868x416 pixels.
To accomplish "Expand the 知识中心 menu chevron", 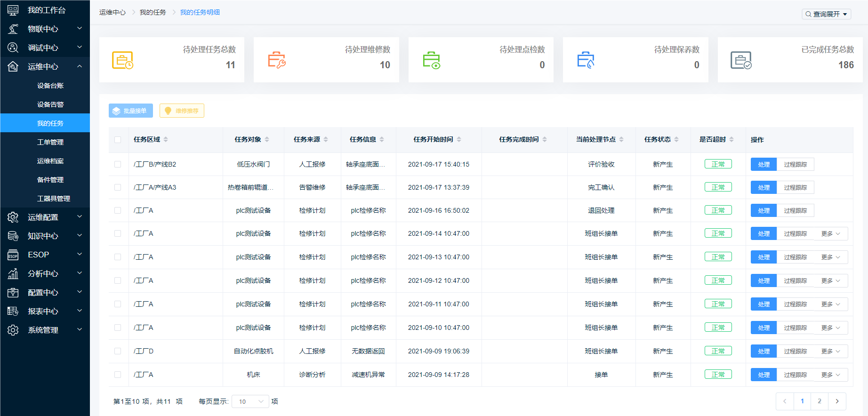I will pos(80,236).
